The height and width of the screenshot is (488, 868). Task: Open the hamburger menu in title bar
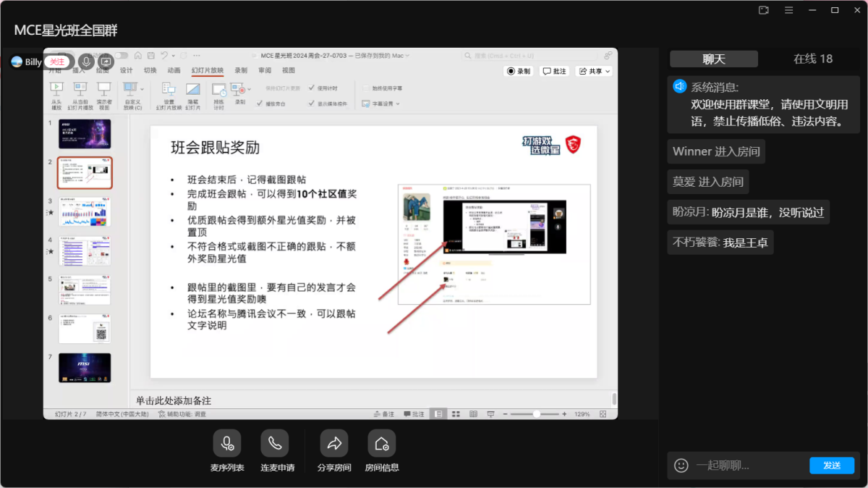789,10
